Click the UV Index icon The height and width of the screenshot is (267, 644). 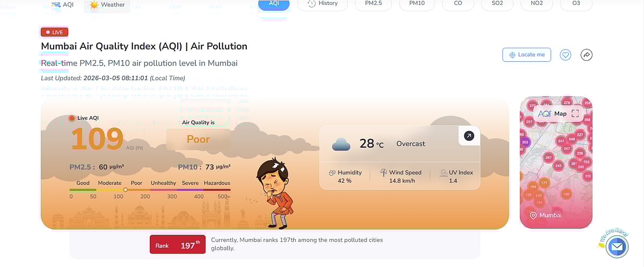(x=443, y=172)
